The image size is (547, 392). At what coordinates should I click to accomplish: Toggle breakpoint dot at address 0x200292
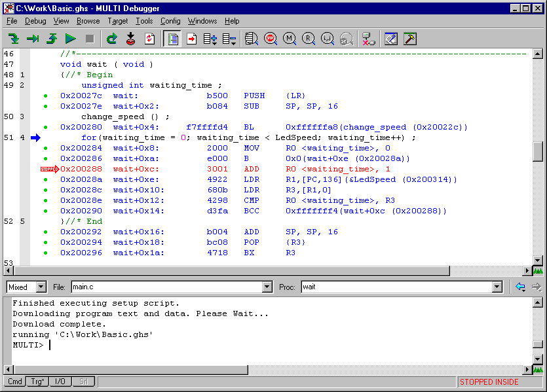pos(46,232)
